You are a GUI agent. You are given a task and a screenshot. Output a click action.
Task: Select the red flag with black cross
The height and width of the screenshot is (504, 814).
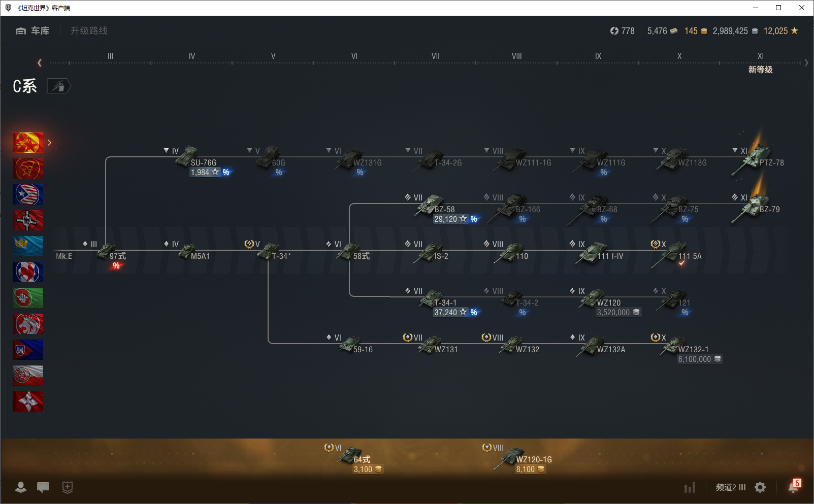[28, 220]
